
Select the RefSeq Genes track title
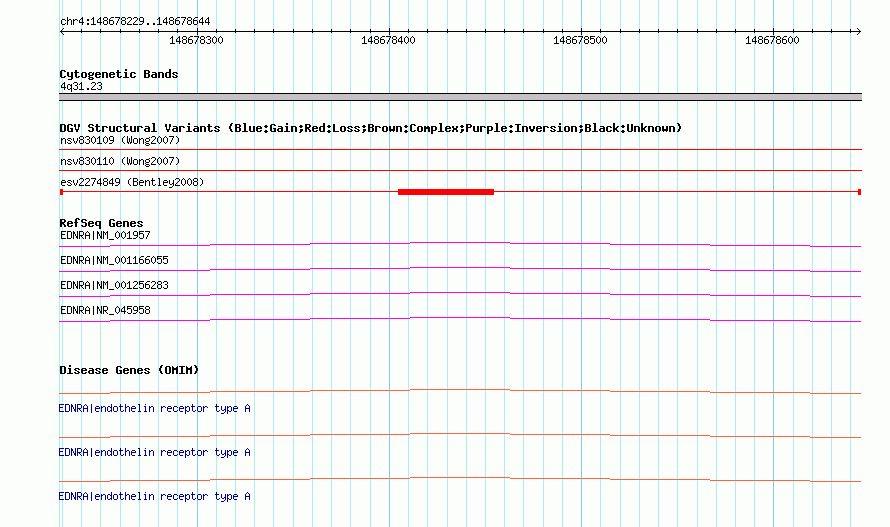tap(101, 223)
